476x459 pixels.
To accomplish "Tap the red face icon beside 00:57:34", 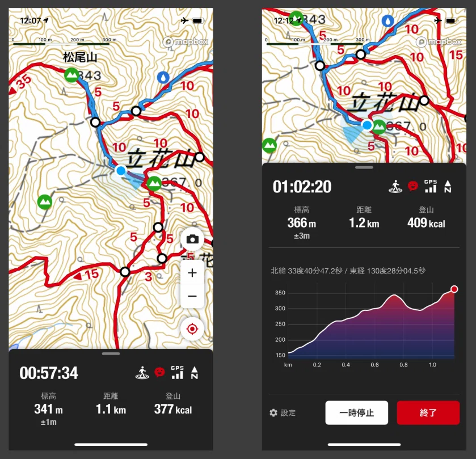I will (x=159, y=372).
